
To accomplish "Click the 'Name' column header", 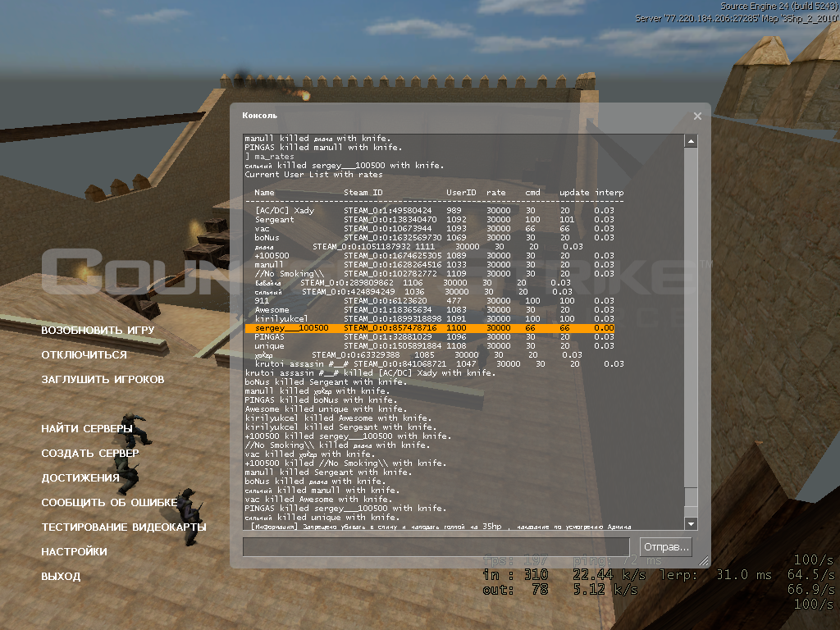I will [264, 192].
